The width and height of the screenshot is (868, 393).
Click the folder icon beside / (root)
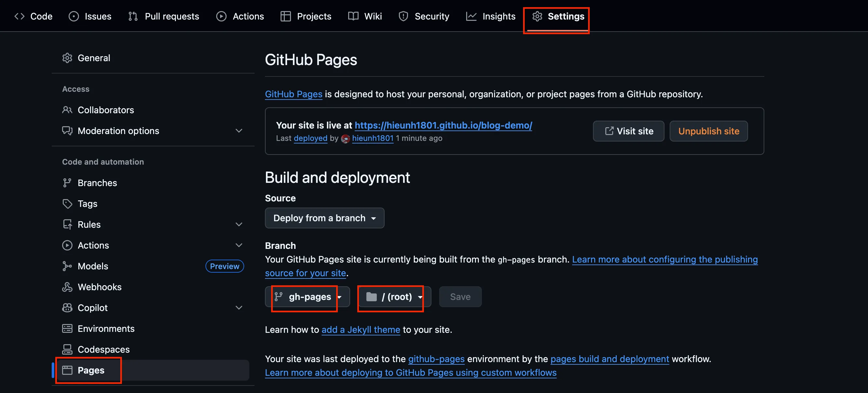coord(371,297)
